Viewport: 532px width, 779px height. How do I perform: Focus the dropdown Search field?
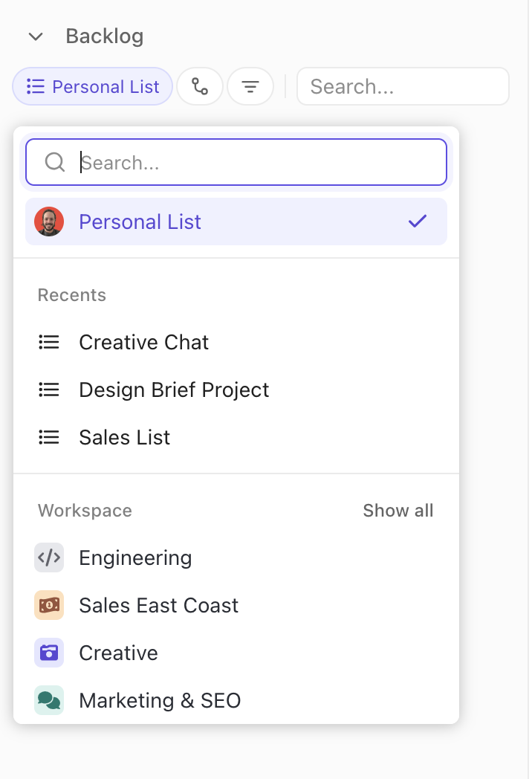(x=253, y=162)
